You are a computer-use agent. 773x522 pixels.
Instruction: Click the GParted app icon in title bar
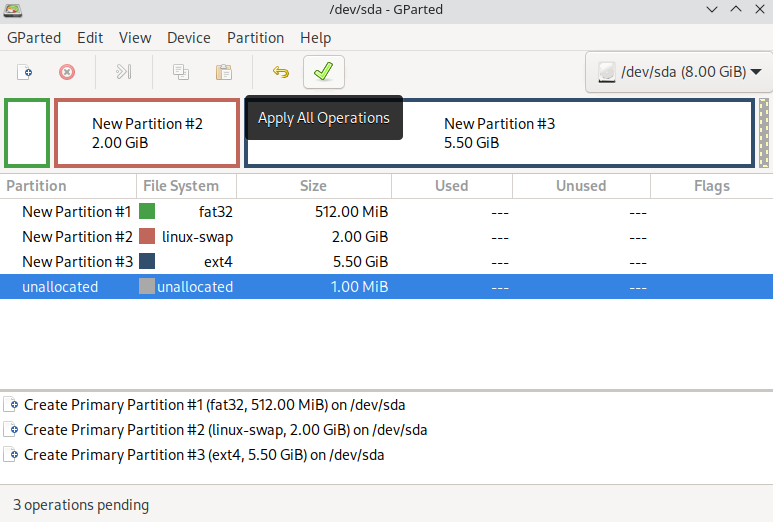15,10
